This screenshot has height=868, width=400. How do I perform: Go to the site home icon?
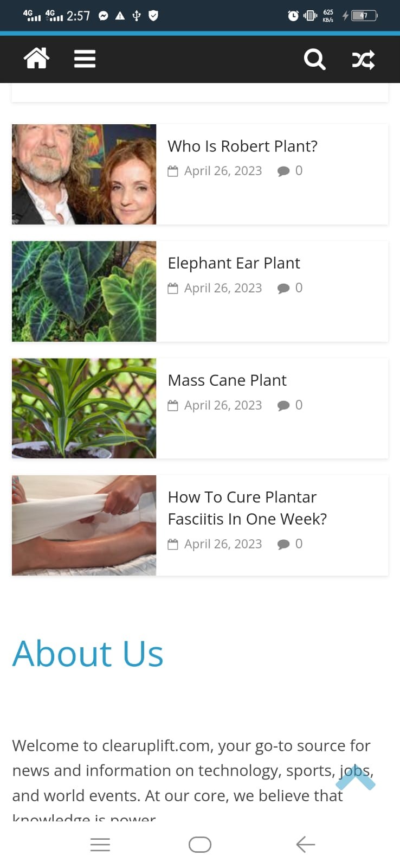pyautogui.click(x=36, y=59)
